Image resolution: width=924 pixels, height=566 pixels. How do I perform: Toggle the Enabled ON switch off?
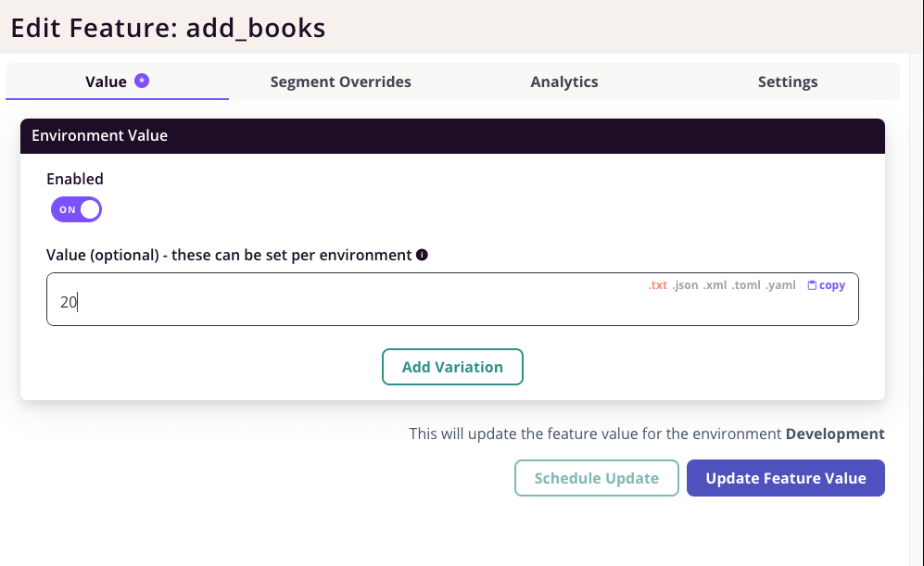[76, 209]
